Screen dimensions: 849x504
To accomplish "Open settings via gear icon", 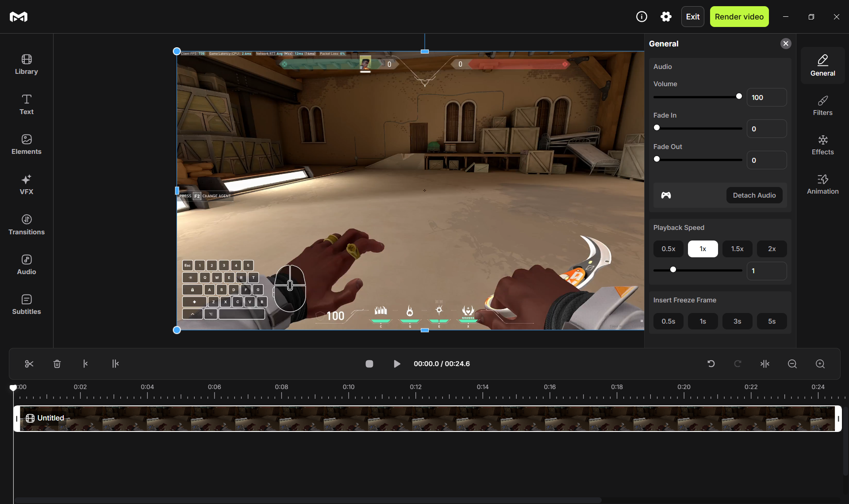I will tap(666, 17).
